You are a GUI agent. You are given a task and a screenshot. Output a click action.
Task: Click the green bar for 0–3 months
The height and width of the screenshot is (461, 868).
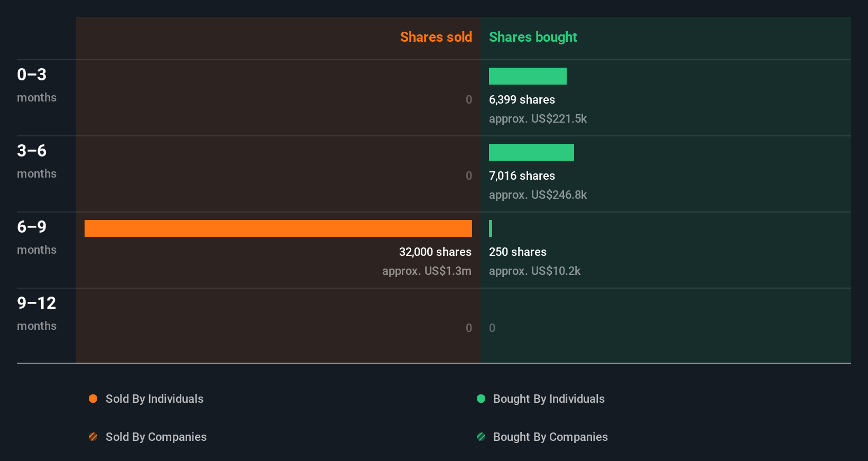pyautogui.click(x=528, y=76)
